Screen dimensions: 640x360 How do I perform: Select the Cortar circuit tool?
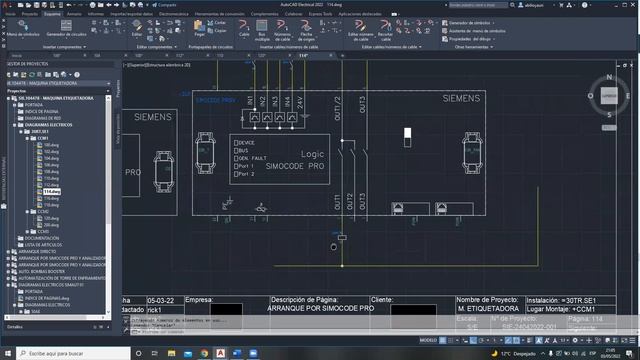tap(217, 23)
